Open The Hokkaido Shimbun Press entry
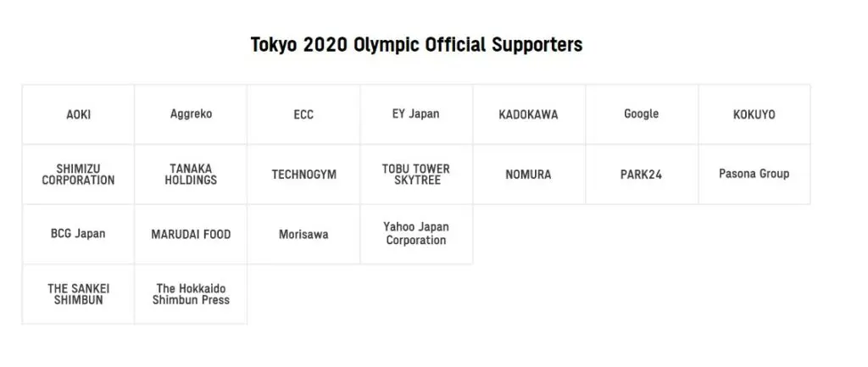Screen dimensions: 868x367 (x=191, y=294)
